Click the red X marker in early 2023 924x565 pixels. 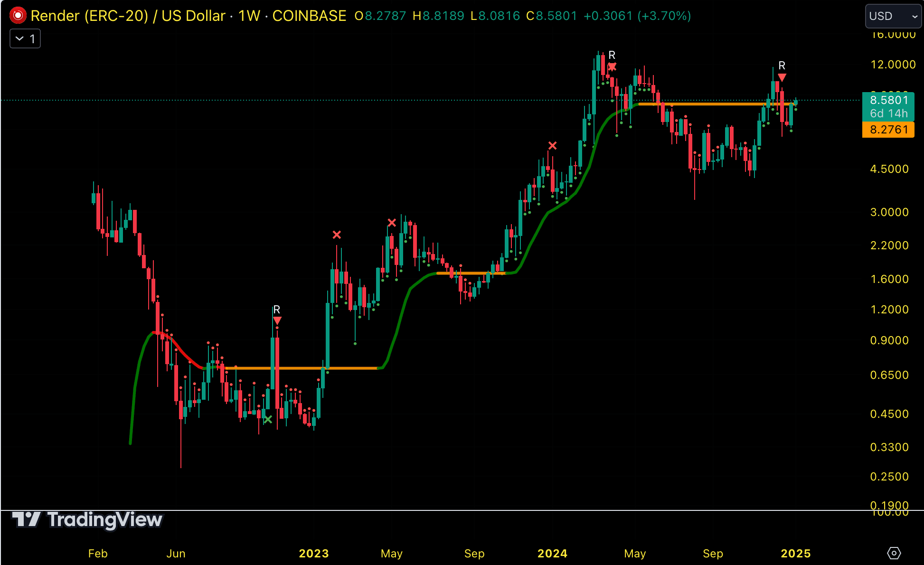tap(337, 235)
